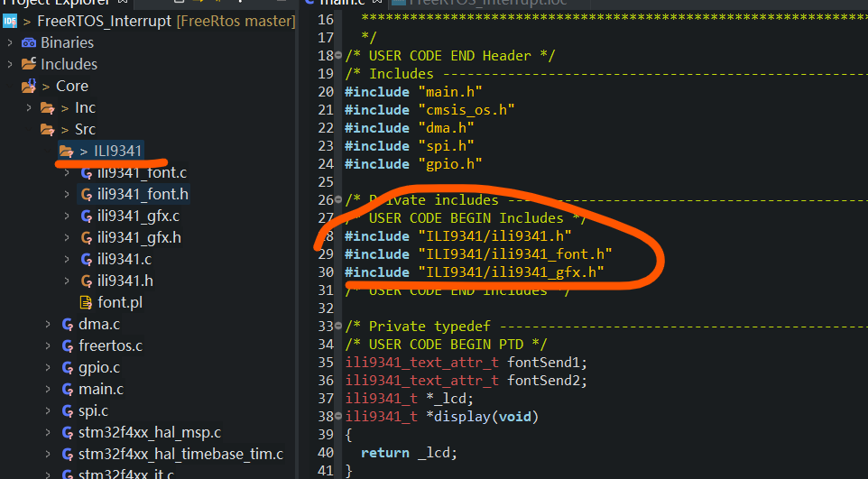
Task: Select ili9341.c in the ILI9341 folder
Action: coord(125,259)
